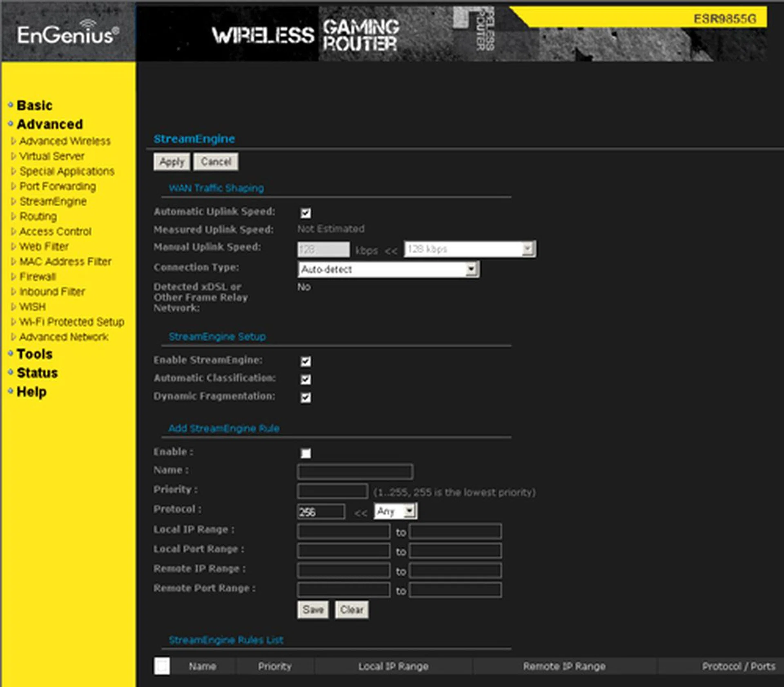Disable Automatic Uplink Speed
This screenshot has width=784, height=687.
pos(305,213)
